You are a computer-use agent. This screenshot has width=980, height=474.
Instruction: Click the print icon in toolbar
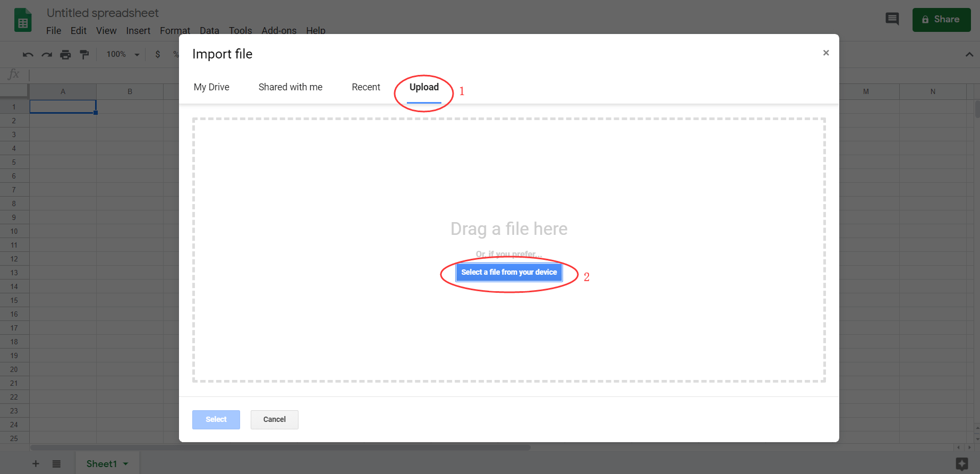(65, 55)
